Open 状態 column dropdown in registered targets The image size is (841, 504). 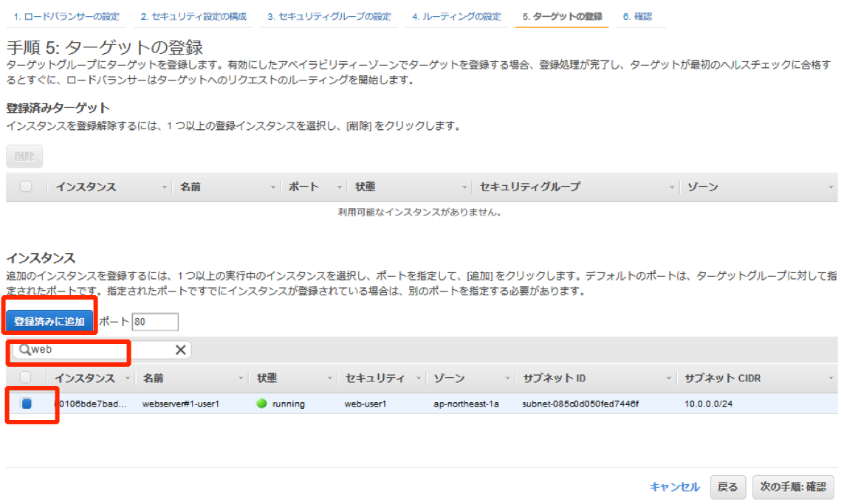click(464, 187)
